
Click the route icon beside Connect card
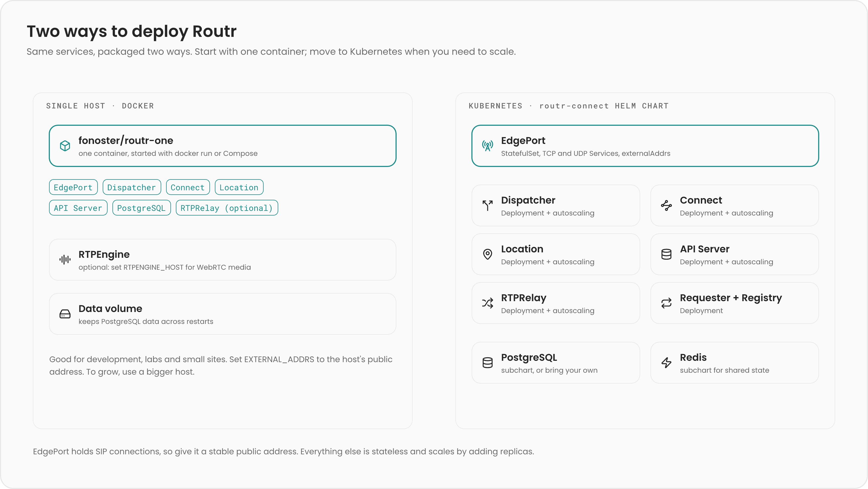pyautogui.click(x=666, y=206)
